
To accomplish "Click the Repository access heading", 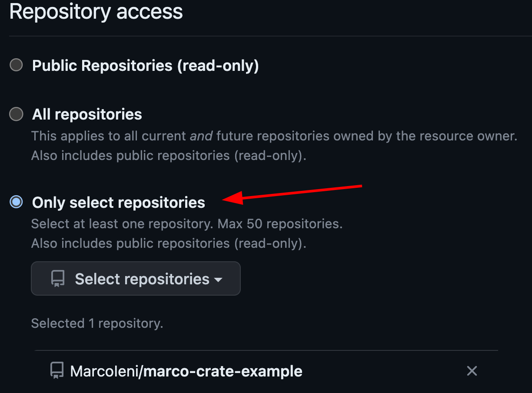I will 96,12.
